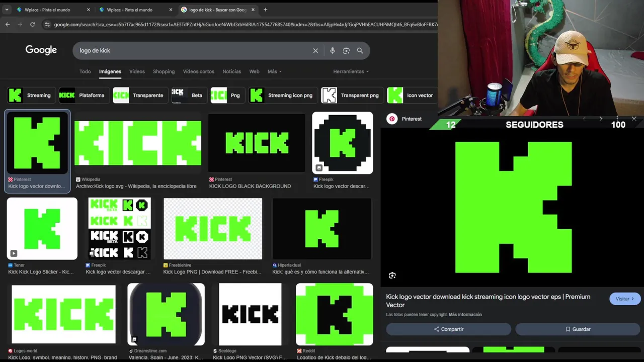Viewport: 644px width, 362px height.
Task: Close the image preview panel
Action: 634,119
